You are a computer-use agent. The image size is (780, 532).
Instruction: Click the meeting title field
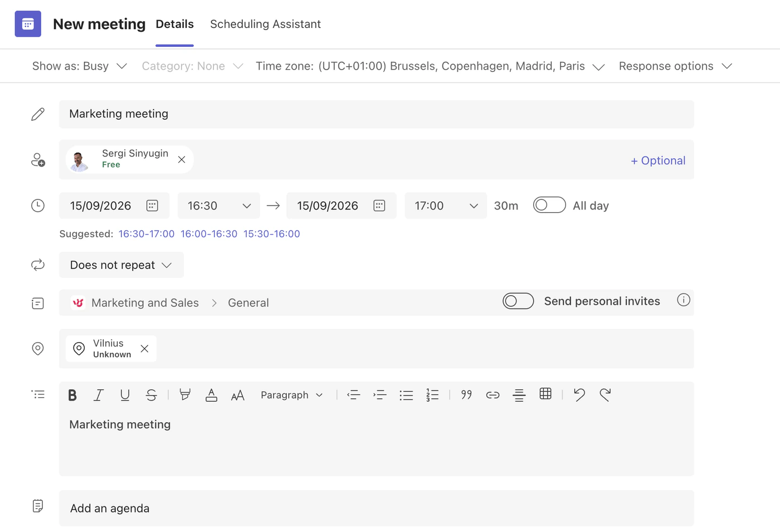click(377, 114)
